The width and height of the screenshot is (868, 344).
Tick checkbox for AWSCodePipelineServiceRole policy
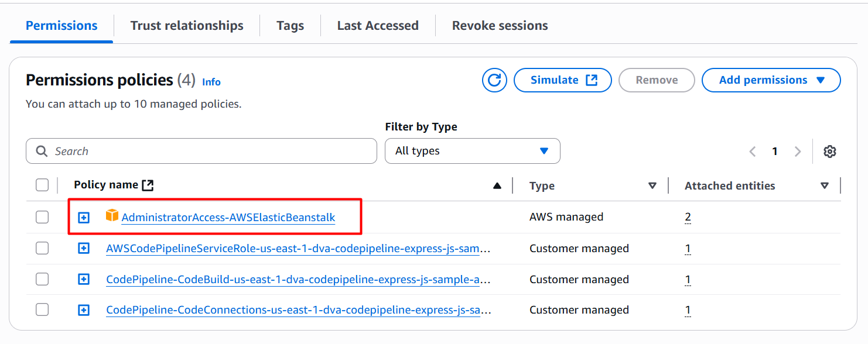tap(42, 248)
